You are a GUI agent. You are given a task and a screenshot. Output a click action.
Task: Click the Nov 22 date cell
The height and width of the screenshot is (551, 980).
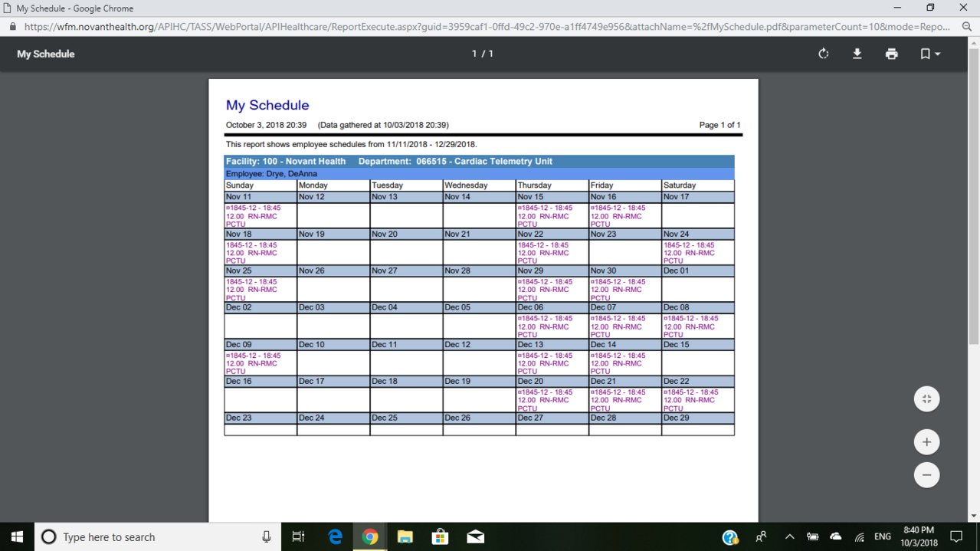[x=552, y=234]
